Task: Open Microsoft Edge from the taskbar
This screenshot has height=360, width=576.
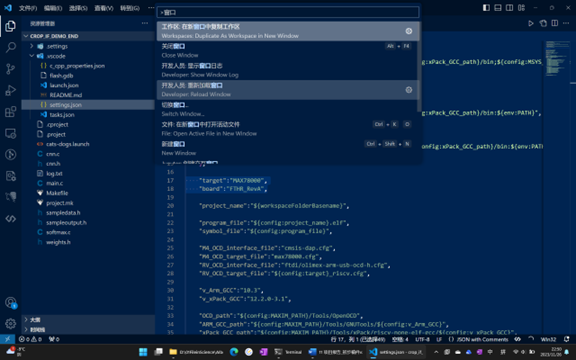Action: point(234,352)
